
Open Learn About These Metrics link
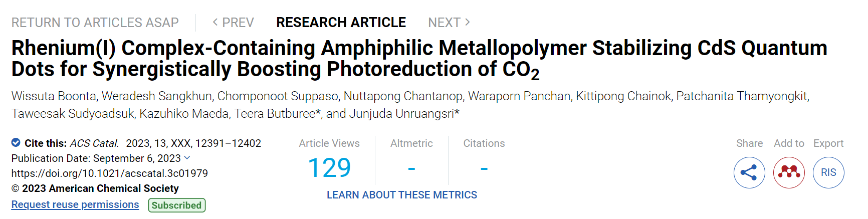click(x=402, y=195)
